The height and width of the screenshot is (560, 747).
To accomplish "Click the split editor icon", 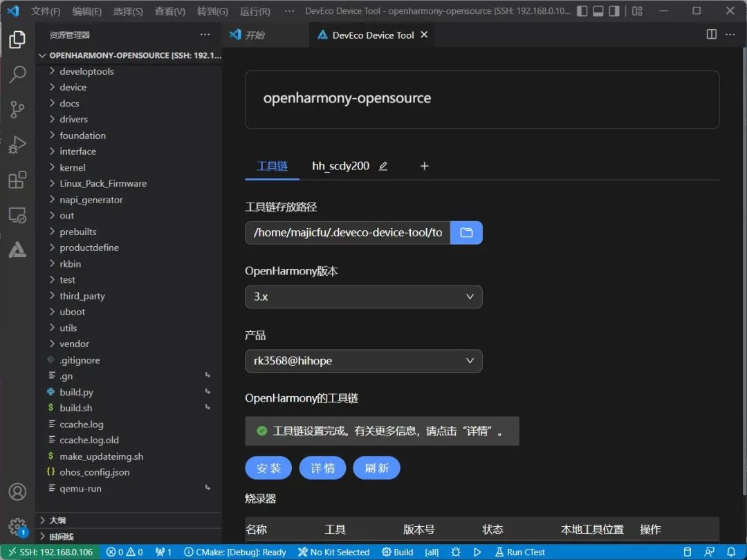I will click(x=711, y=35).
